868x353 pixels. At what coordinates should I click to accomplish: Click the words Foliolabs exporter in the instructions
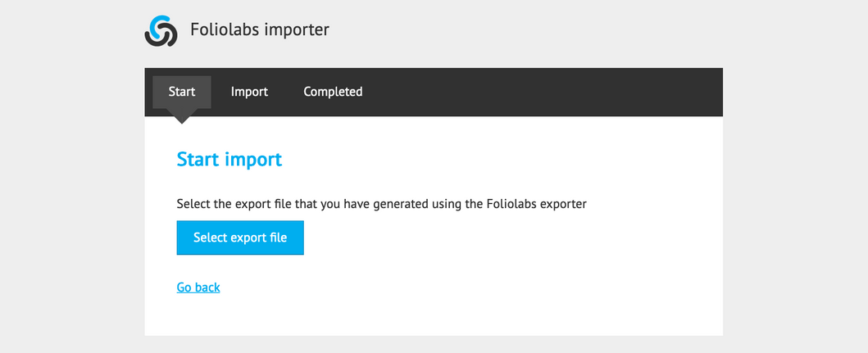536,204
